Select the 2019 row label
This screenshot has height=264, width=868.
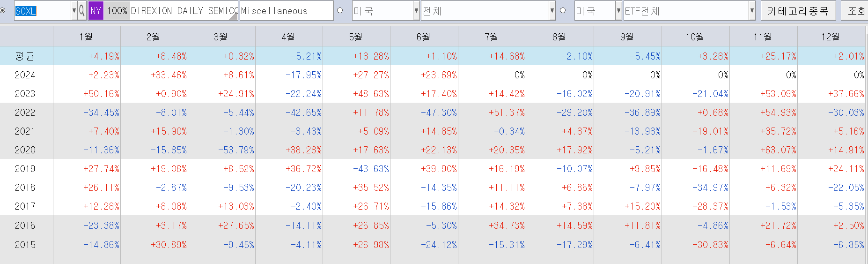[25, 169]
